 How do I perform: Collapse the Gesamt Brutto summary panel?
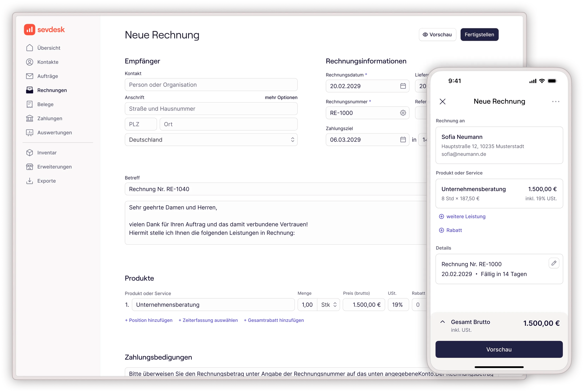(443, 322)
